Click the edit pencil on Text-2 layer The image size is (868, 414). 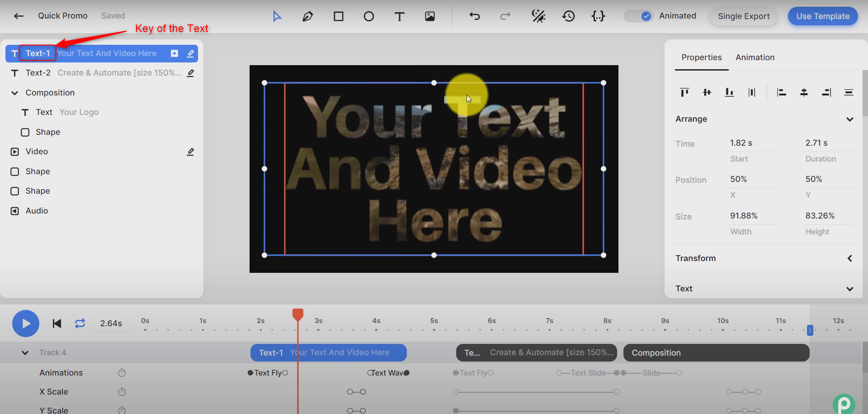click(x=190, y=73)
